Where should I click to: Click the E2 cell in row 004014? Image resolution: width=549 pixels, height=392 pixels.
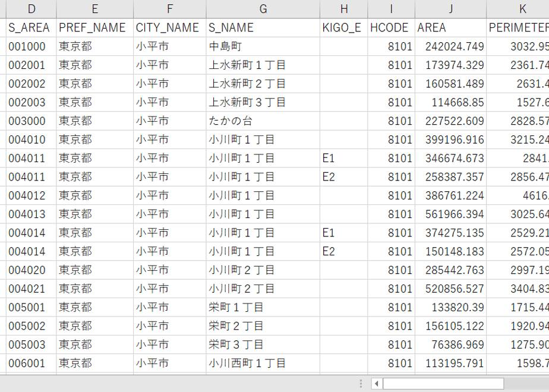click(344, 252)
